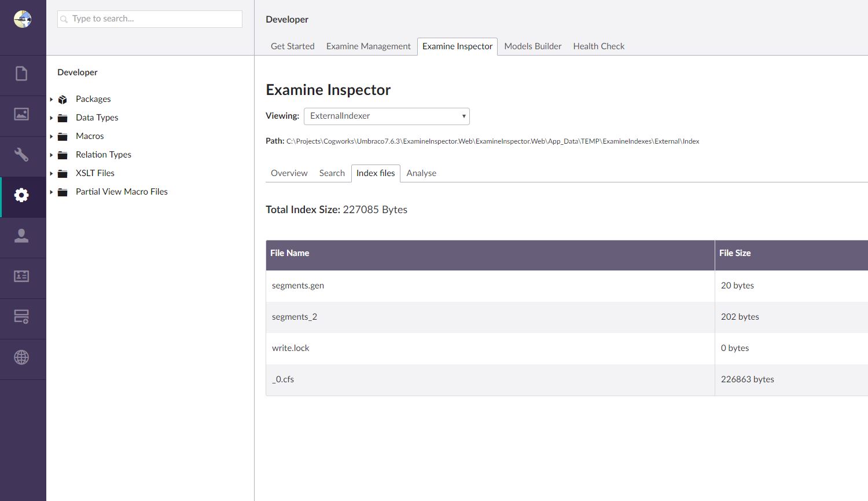The width and height of the screenshot is (868, 501).
Task: Open the Settings section wrench icon
Action: [x=21, y=155]
